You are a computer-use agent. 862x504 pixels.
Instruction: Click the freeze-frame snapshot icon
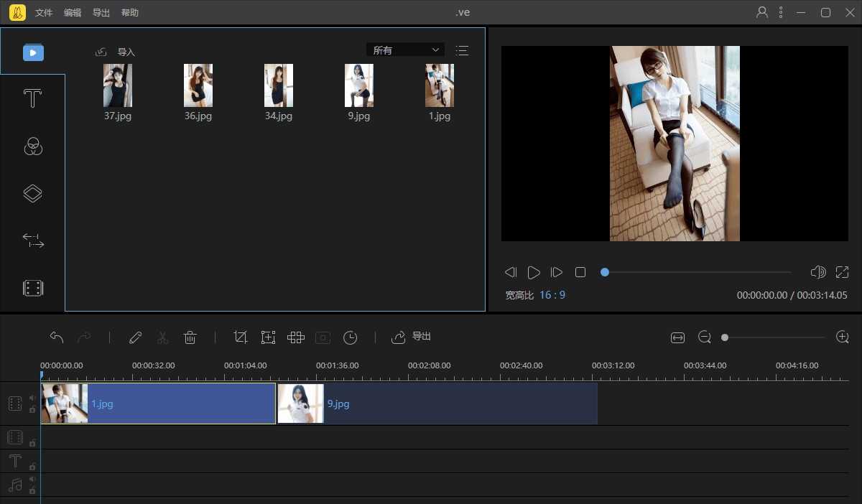[323, 337]
